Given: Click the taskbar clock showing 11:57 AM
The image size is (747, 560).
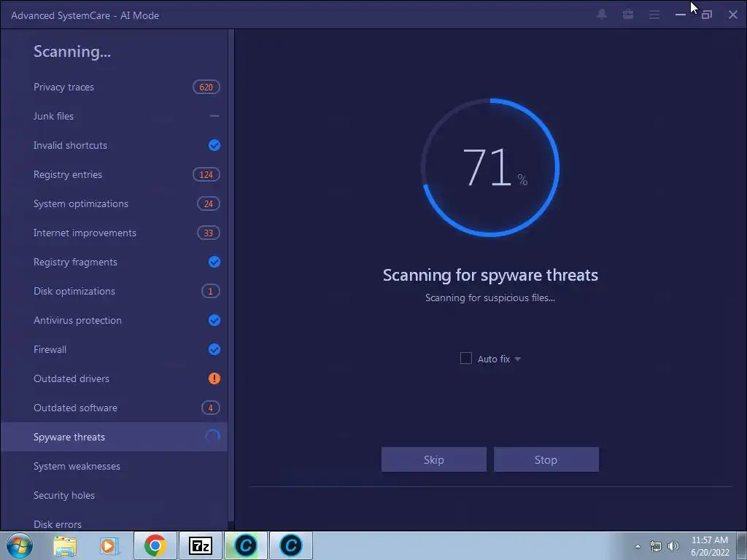Looking at the screenshot, I should tap(710, 546).
